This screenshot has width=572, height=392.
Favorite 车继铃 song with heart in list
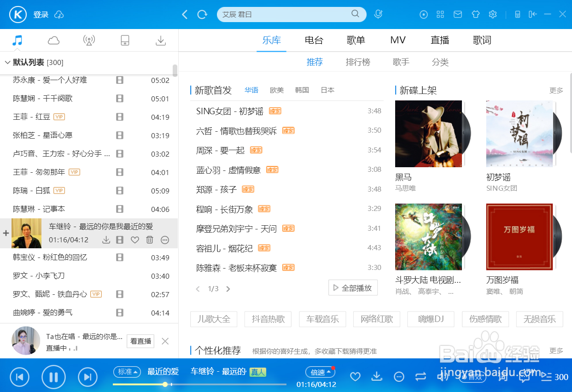point(134,240)
